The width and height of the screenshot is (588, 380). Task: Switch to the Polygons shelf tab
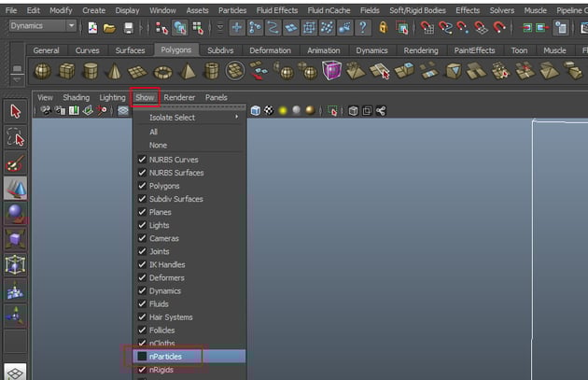click(x=175, y=49)
